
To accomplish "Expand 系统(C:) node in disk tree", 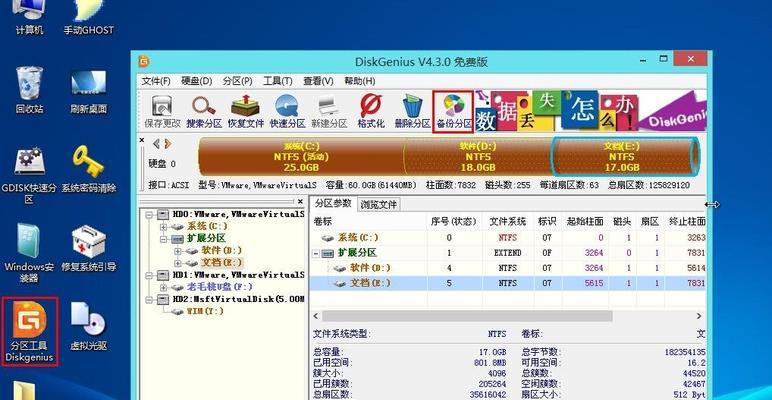I will pos(164,227).
